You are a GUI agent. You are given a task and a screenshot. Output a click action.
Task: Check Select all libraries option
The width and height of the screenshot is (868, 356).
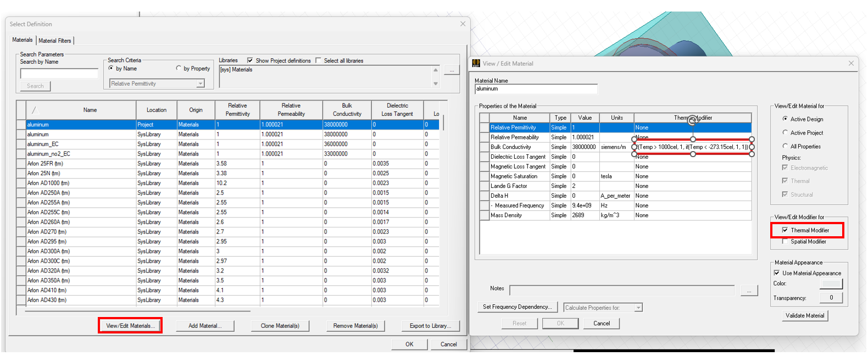(x=319, y=60)
